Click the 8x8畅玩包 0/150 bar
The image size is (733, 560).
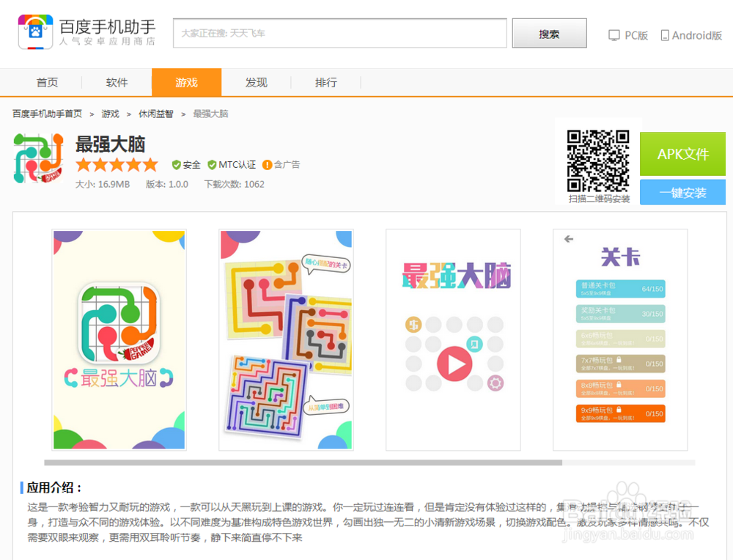[620, 388]
